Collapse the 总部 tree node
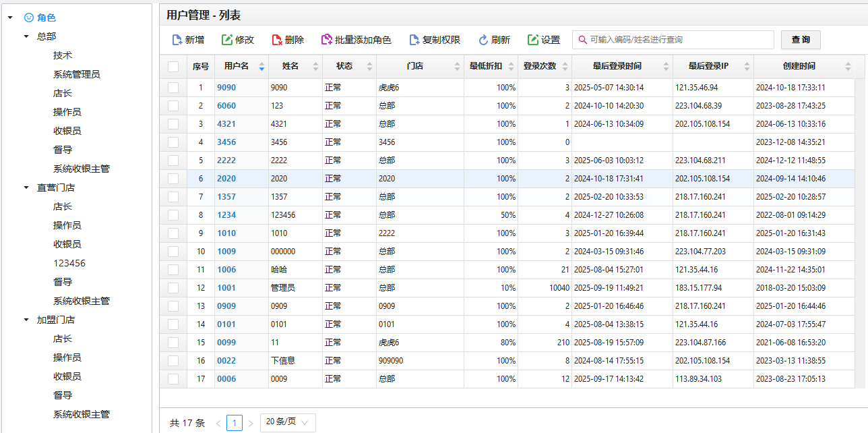This screenshot has height=433, width=868. tap(26, 36)
